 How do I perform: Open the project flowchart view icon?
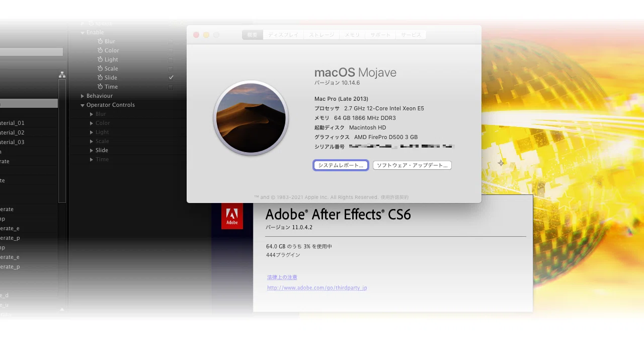62,75
